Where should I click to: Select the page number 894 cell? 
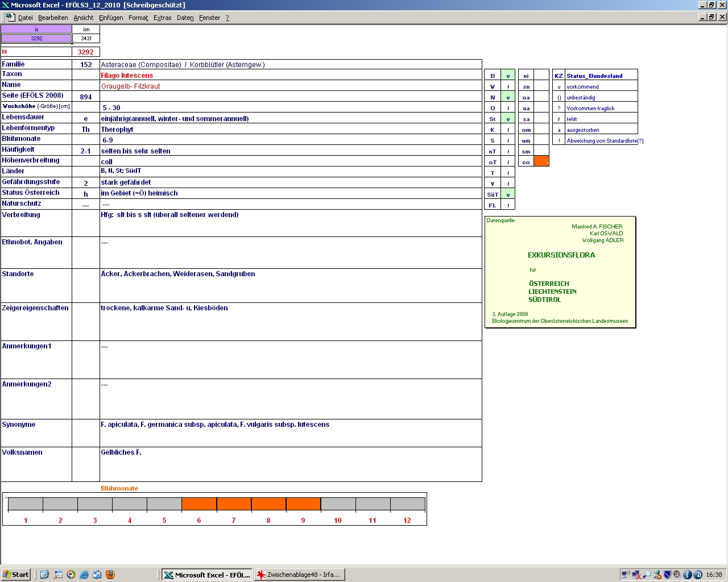(x=86, y=97)
